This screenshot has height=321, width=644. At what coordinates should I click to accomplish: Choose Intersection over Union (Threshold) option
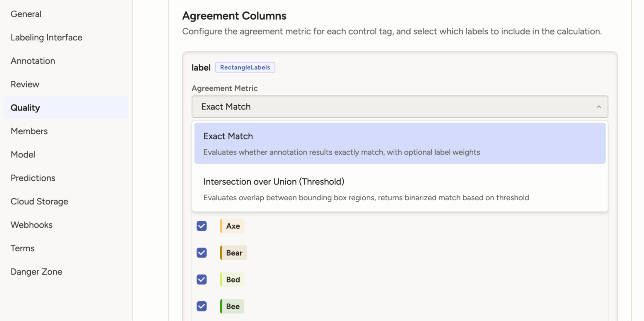pos(399,189)
